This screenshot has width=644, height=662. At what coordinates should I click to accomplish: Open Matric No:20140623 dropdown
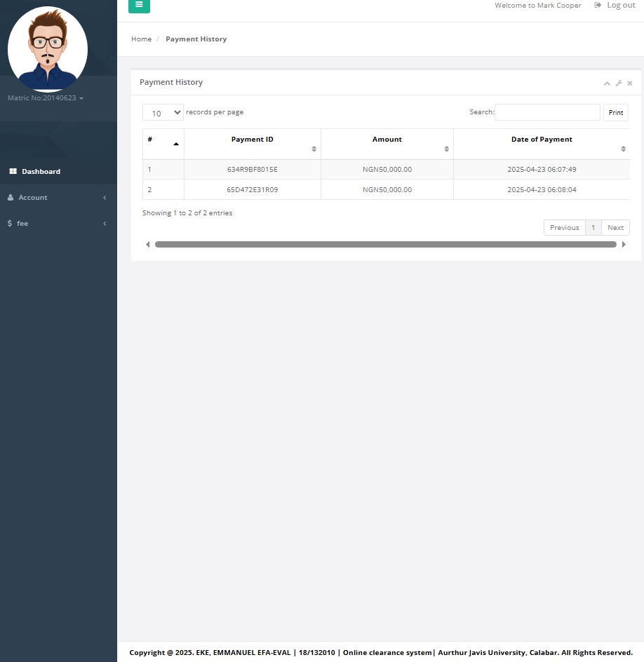[45, 98]
